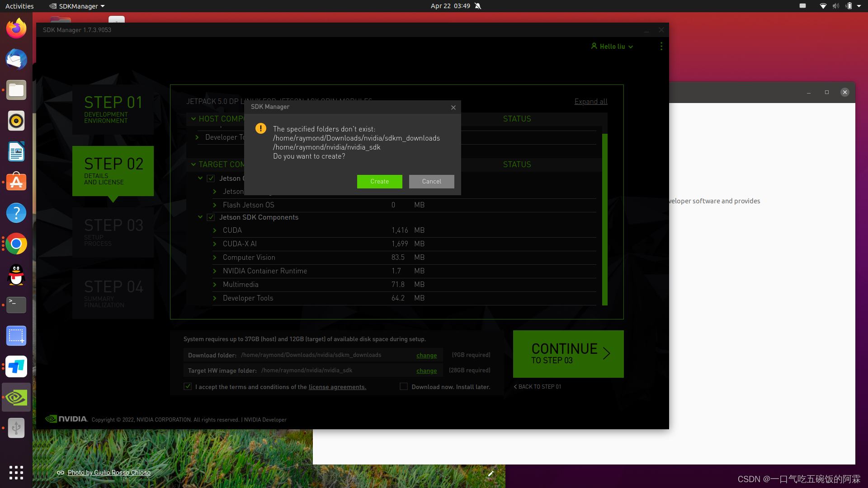Go to STEP 04 Summary Finalization
868x488 pixels.
point(113,294)
